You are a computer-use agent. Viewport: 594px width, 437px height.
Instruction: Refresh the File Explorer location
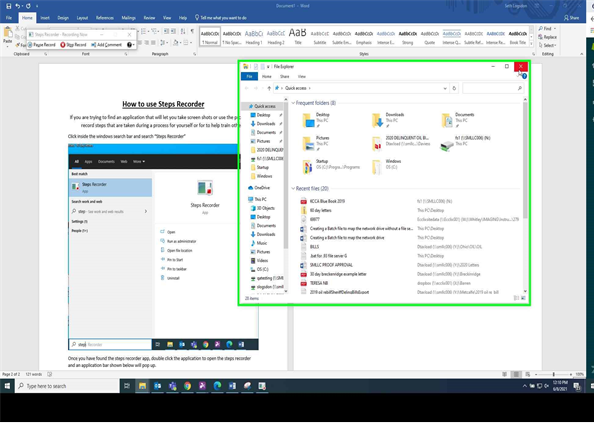[x=454, y=88]
